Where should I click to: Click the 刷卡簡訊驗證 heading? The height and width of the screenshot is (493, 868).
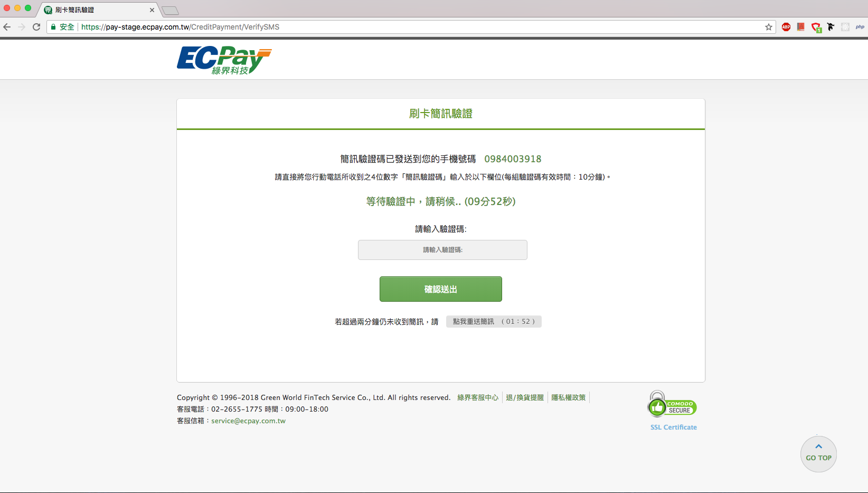click(x=441, y=114)
